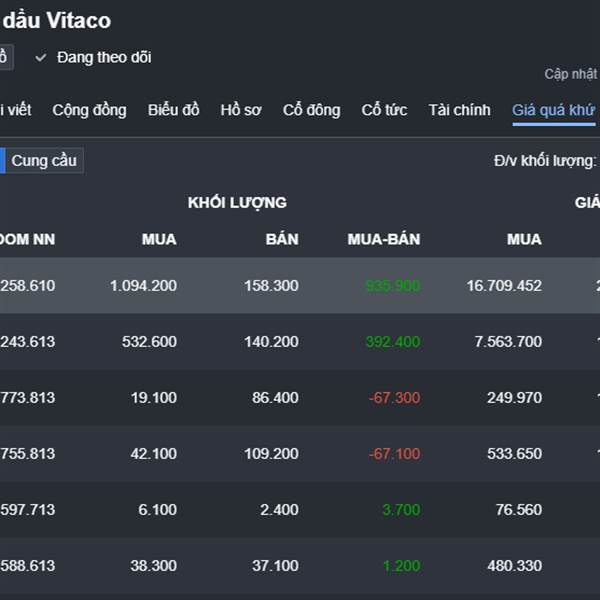Toggle the Đang theo dõi follow button
This screenshot has height=600, width=600.
coord(103,58)
